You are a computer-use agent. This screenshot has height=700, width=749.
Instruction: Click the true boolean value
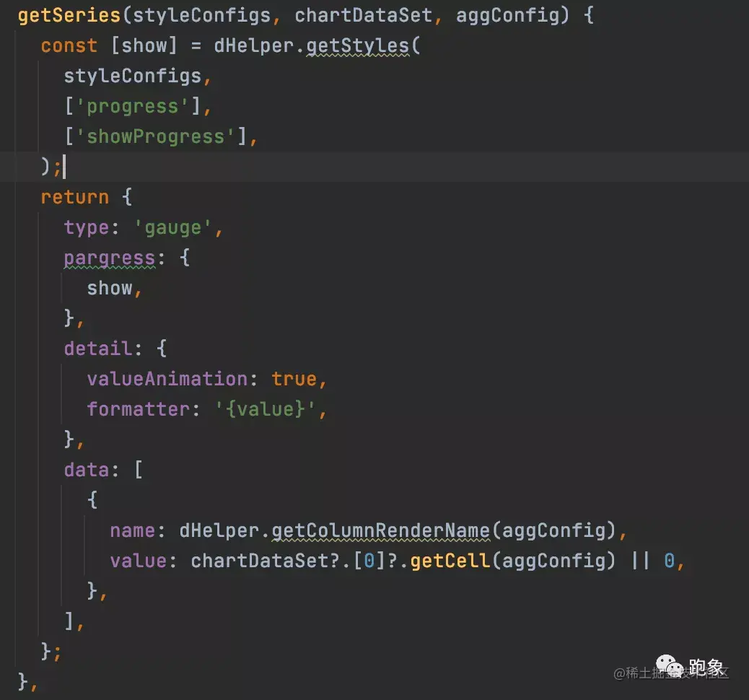[294, 379]
